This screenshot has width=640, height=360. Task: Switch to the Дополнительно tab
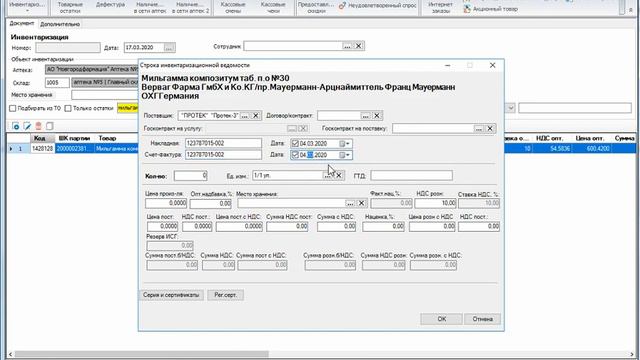pos(60,24)
